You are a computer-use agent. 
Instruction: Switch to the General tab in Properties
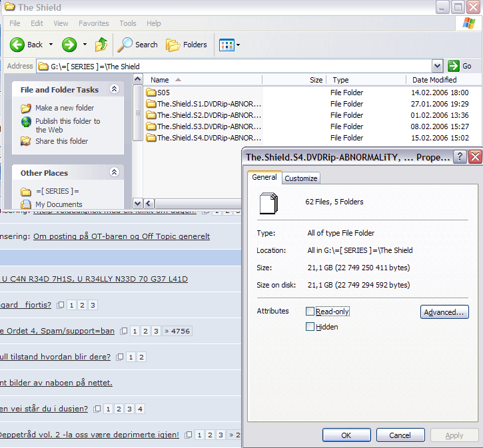(264, 177)
